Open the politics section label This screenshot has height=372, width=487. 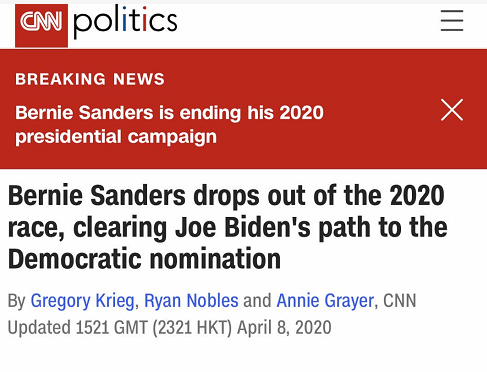pyautogui.click(x=125, y=22)
